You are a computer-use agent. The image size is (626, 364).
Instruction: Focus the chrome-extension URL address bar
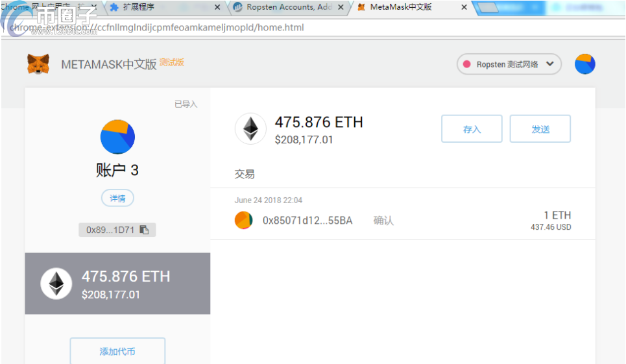click(311, 27)
